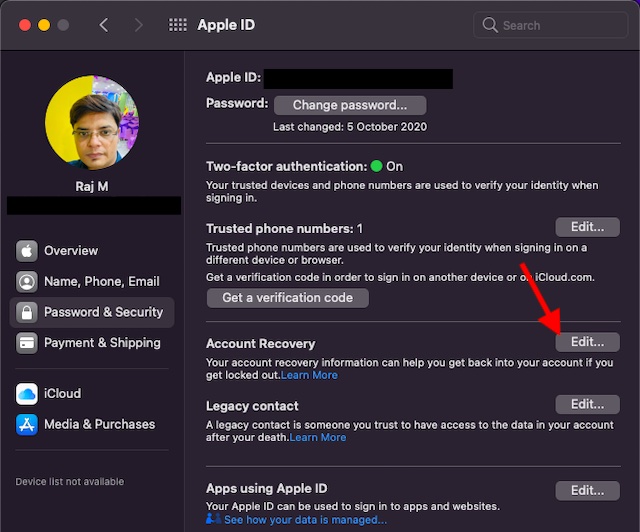Click the iCloud cloud icon
This screenshot has height=532, width=640.
coord(27,394)
